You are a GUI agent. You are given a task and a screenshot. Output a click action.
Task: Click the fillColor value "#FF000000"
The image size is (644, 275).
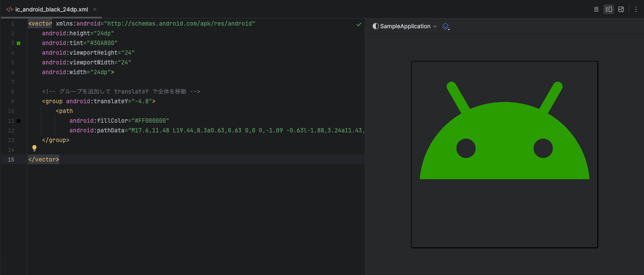click(150, 121)
